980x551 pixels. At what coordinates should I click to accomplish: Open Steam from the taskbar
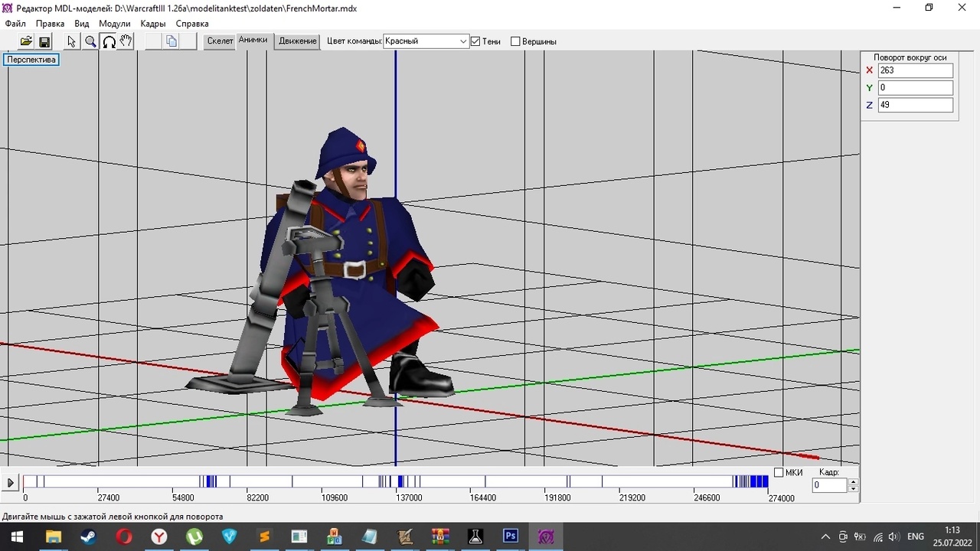point(88,536)
